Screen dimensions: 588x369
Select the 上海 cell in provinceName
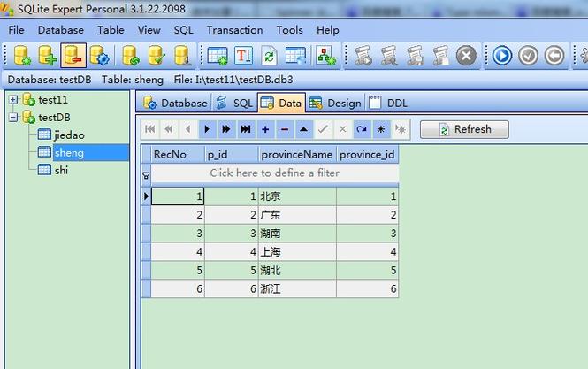(x=297, y=252)
